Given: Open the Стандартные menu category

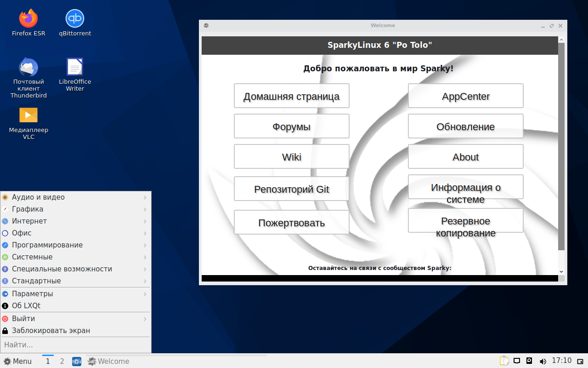Looking at the screenshot, I should [76, 281].
